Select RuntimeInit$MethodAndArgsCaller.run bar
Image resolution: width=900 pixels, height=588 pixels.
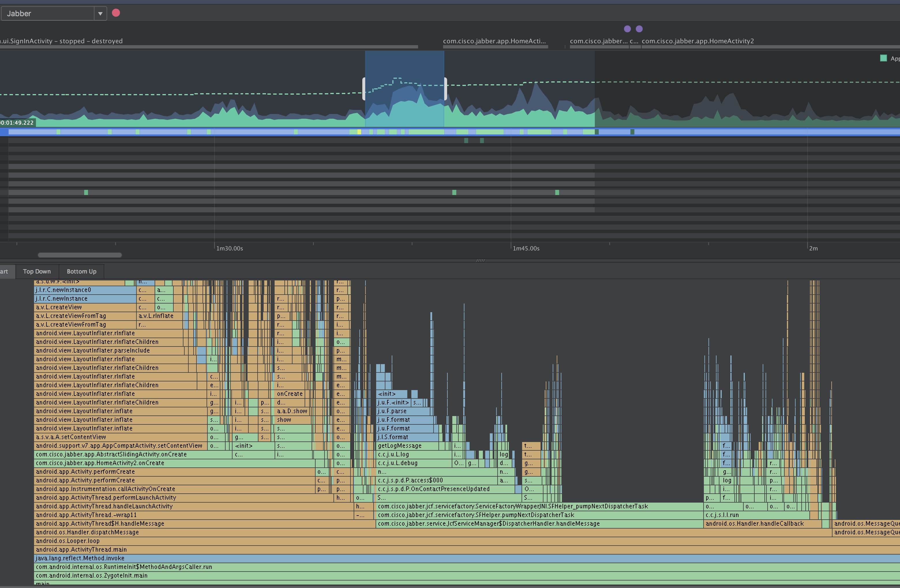click(x=467, y=567)
